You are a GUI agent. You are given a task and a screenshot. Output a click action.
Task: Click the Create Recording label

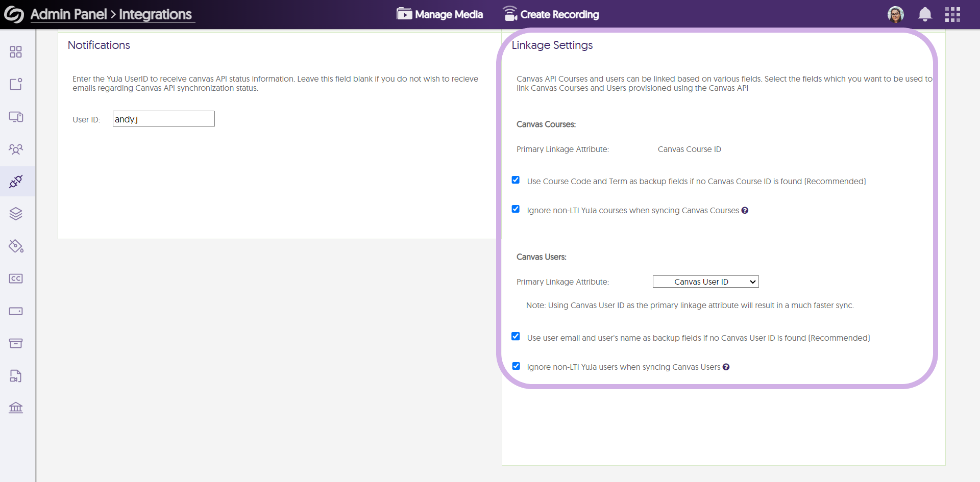click(x=560, y=14)
